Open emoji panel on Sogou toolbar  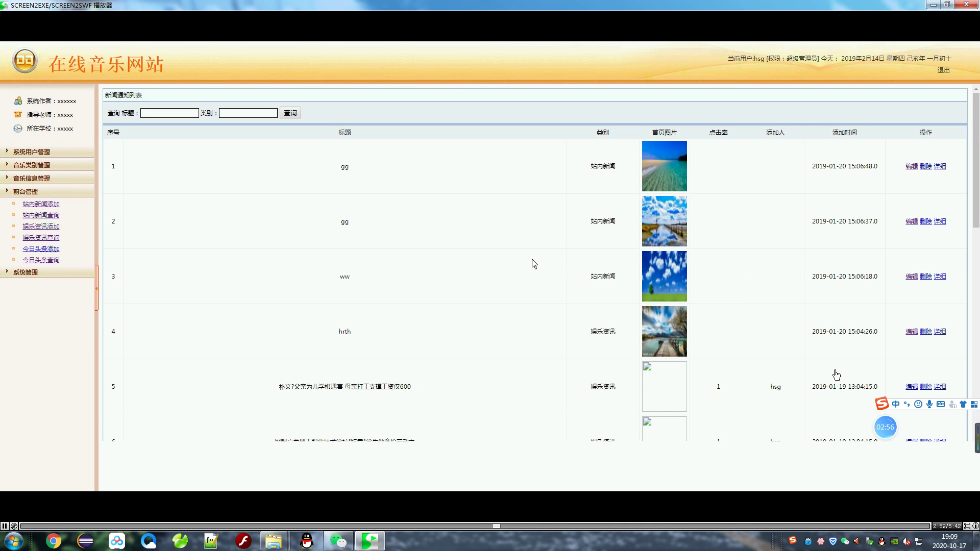(x=918, y=404)
